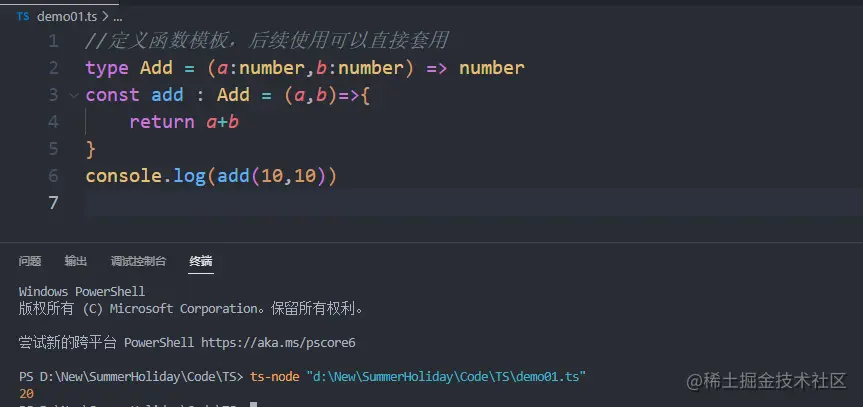
Task: Open the 调试控制台 panel tab
Action: 138,261
